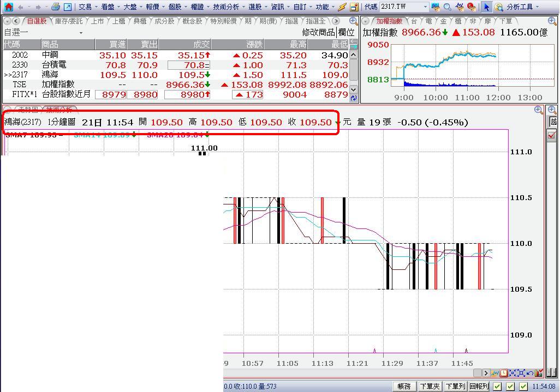Expand the round dropdown left of 加權指數 tab
560x392 pixels.
(x=365, y=21)
